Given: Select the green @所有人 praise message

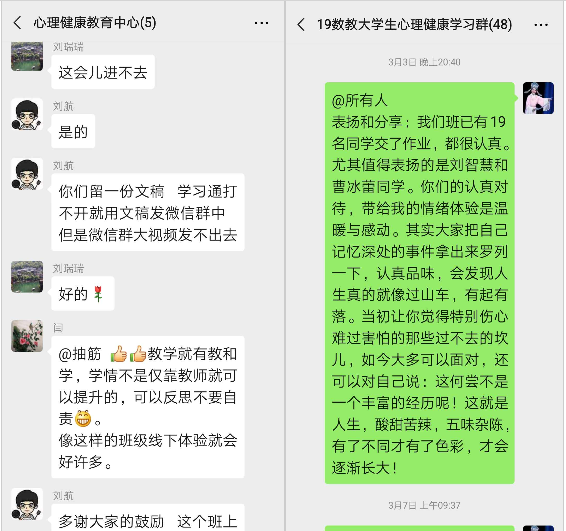Looking at the screenshot, I should coord(419,283).
